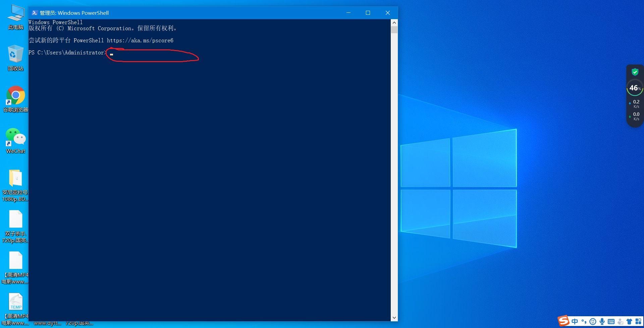Click the microphone voice input icon
644x328 pixels.
[602, 322]
